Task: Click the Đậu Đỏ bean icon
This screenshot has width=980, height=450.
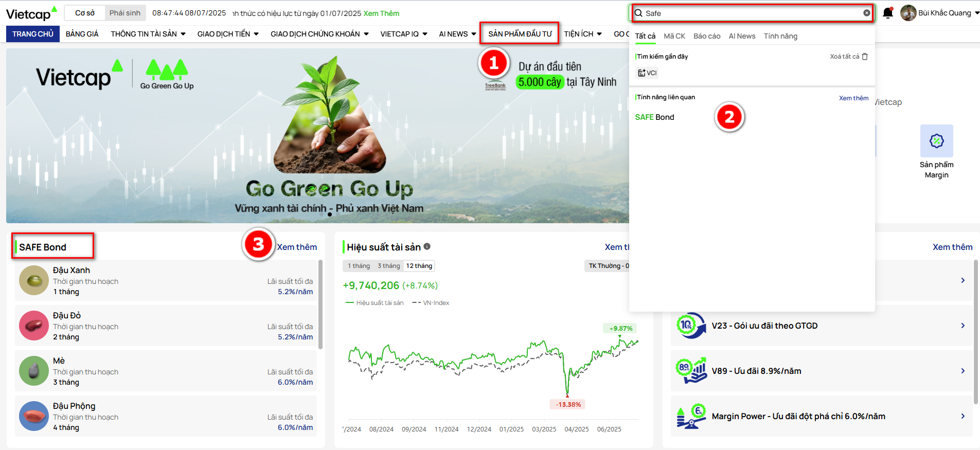Action: coord(34,326)
